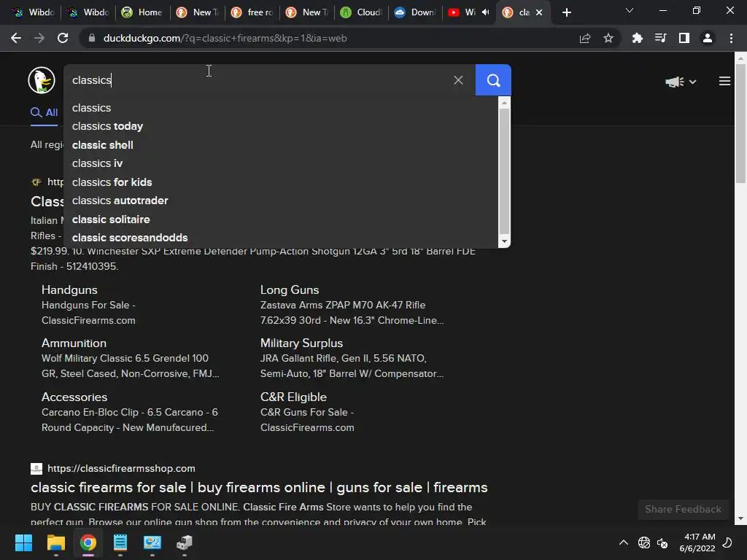Open media controls icon
The width and height of the screenshot is (747, 560).
click(660, 38)
